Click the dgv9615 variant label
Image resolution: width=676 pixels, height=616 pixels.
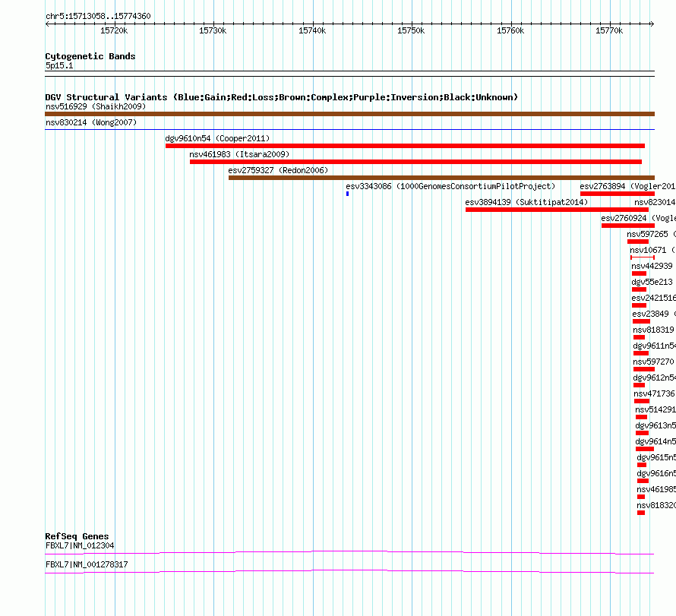click(x=656, y=457)
